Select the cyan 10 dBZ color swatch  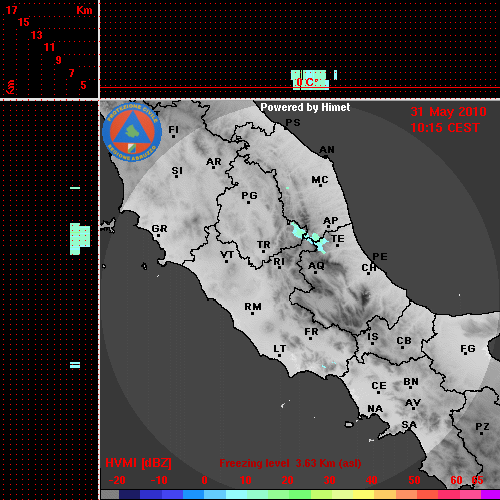237,494
